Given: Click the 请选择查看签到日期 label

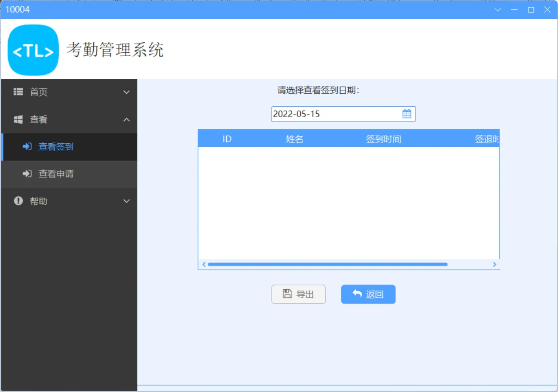Looking at the screenshot, I should [318, 90].
